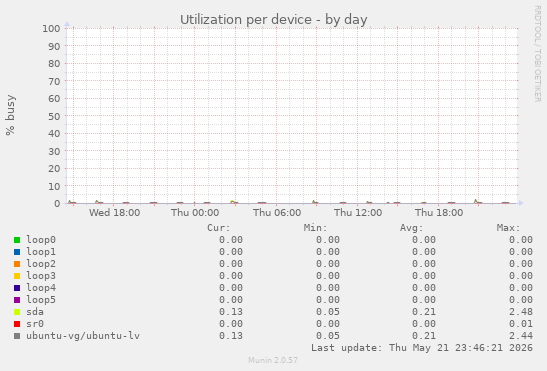Click the Thu 12:00 axis label

(358, 213)
